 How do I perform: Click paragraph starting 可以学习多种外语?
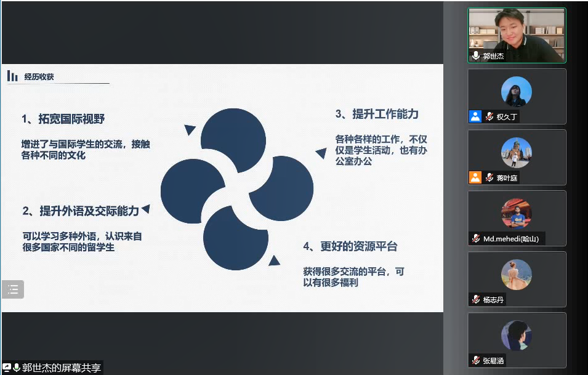(x=82, y=241)
